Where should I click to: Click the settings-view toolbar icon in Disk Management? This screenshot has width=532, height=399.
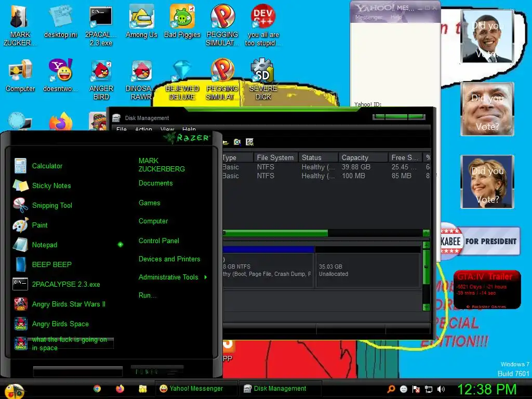[250, 142]
